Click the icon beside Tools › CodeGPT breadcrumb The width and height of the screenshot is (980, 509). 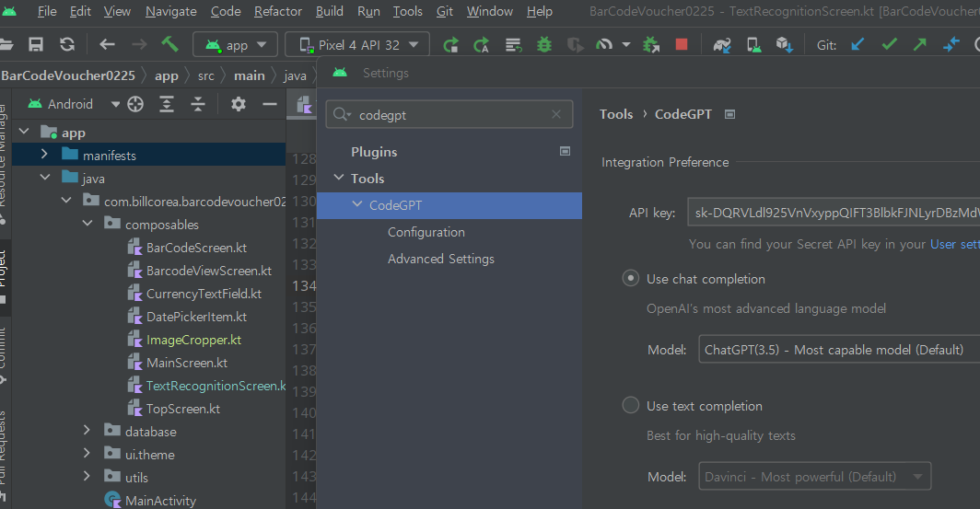pos(729,114)
